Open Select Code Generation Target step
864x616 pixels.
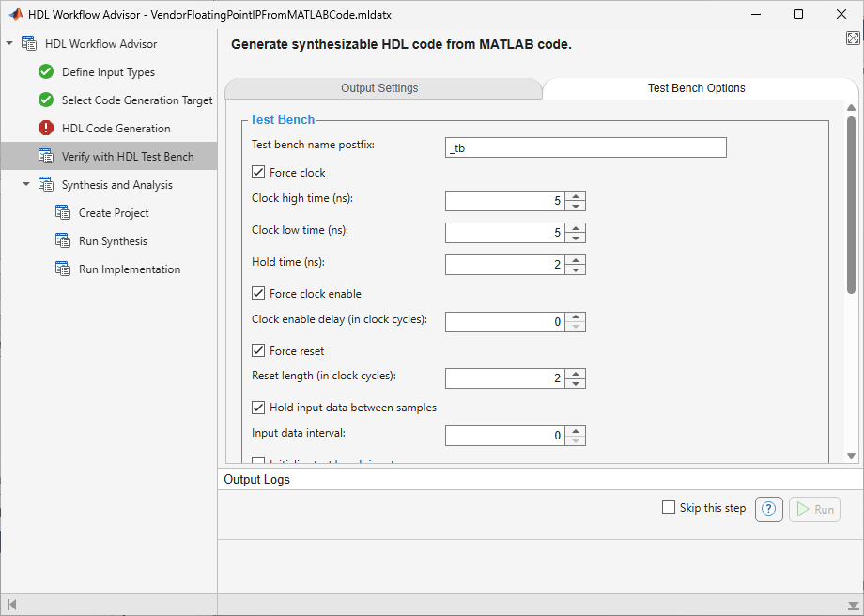click(x=137, y=100)
